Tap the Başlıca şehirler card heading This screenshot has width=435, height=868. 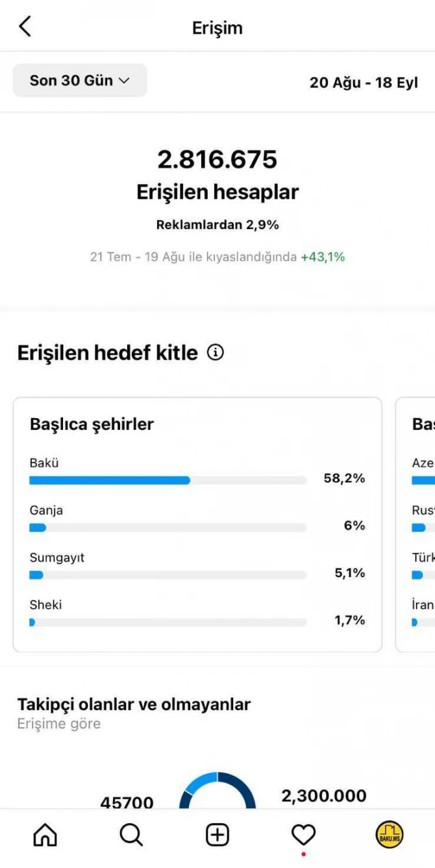pyautogui.click(x=92, y=425)
